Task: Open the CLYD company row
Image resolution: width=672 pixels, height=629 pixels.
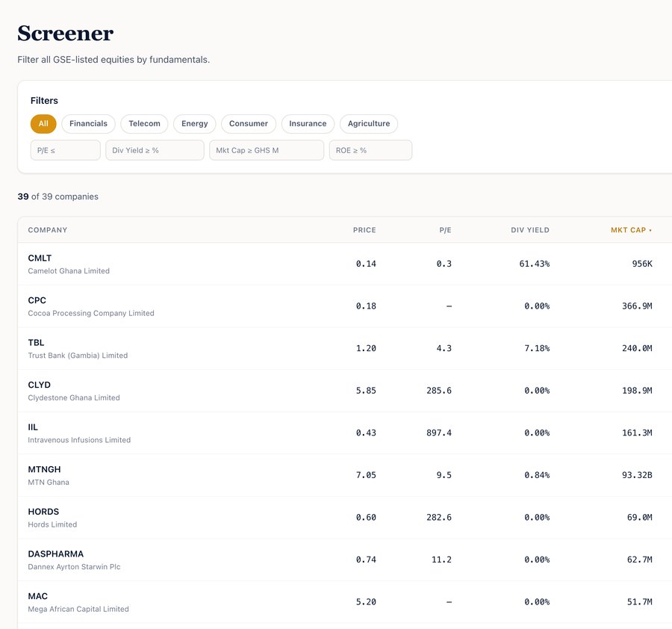Action: [x=344, y=391]
